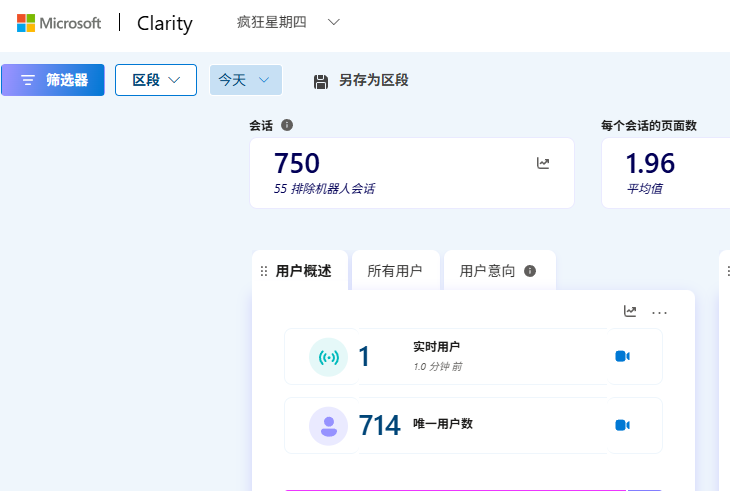730x491 pixels.
Task: Open the three-dots more options menu
Action: 659,312
